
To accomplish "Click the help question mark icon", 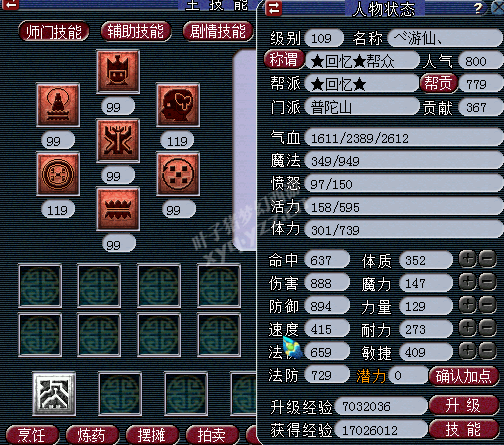I will pyautogui.click(x=478, y=8).
